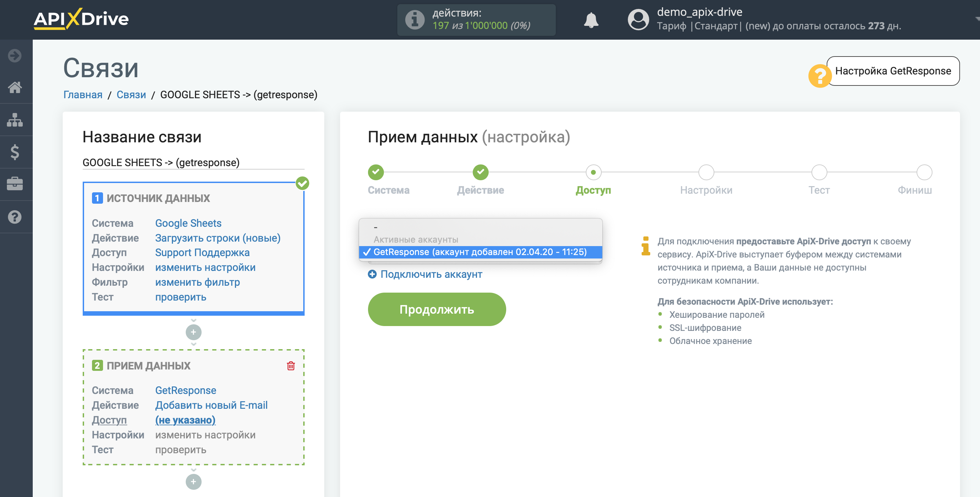Open Настройка GetResponse help button

893,71
